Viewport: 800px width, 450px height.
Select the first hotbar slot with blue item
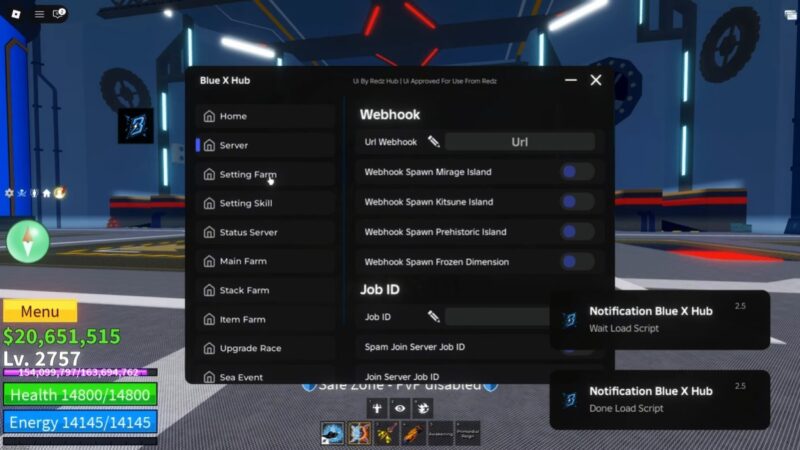(332, 433)
